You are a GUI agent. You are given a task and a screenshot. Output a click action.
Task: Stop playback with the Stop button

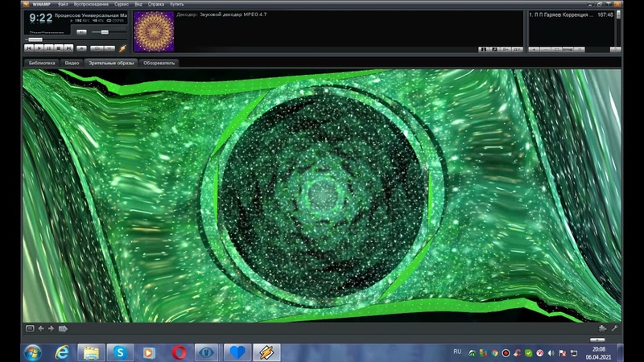coord(58,48)
